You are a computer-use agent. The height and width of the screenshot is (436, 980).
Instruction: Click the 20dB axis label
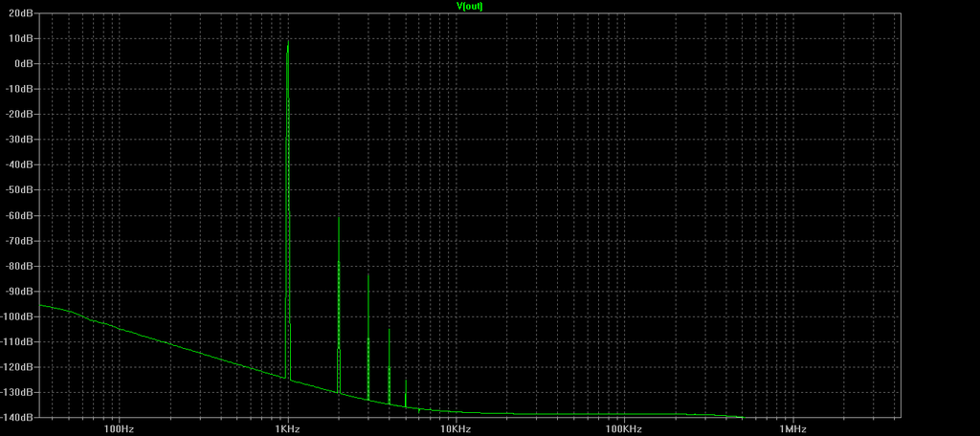click(22, 13)
